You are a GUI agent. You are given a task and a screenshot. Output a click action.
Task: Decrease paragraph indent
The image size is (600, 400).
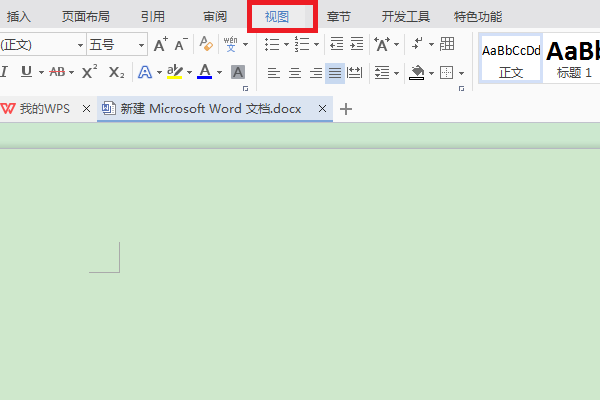(337, 44)
